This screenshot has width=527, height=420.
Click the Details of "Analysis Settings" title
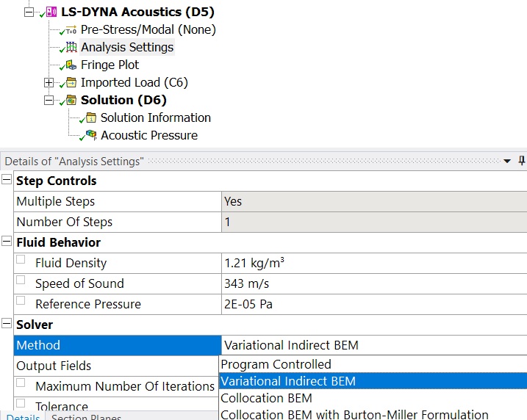click(x=74, y=161)
